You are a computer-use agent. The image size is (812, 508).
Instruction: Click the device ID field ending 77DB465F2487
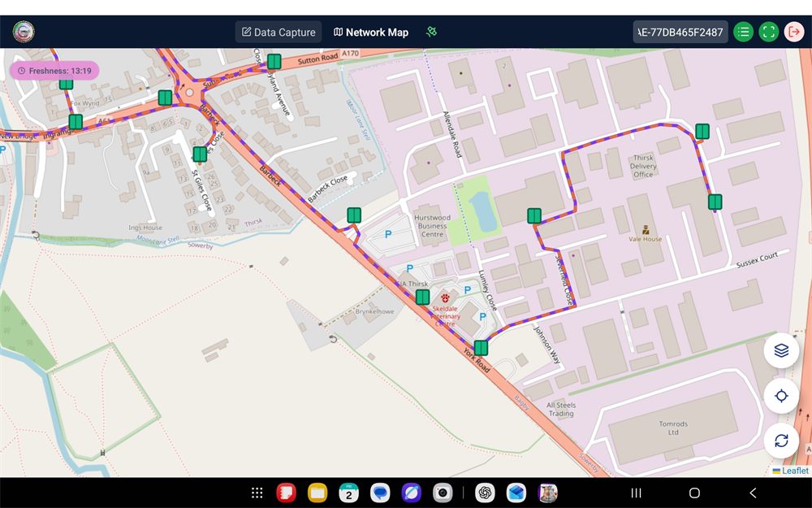[680, 33]
